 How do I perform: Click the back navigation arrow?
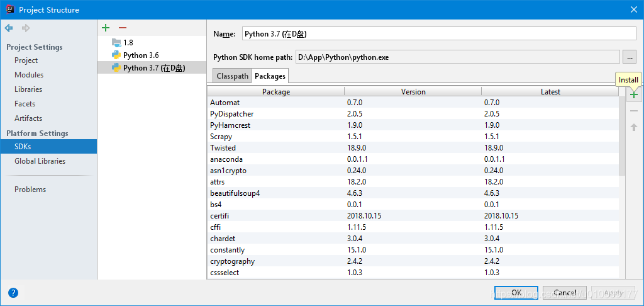(9, 28)
